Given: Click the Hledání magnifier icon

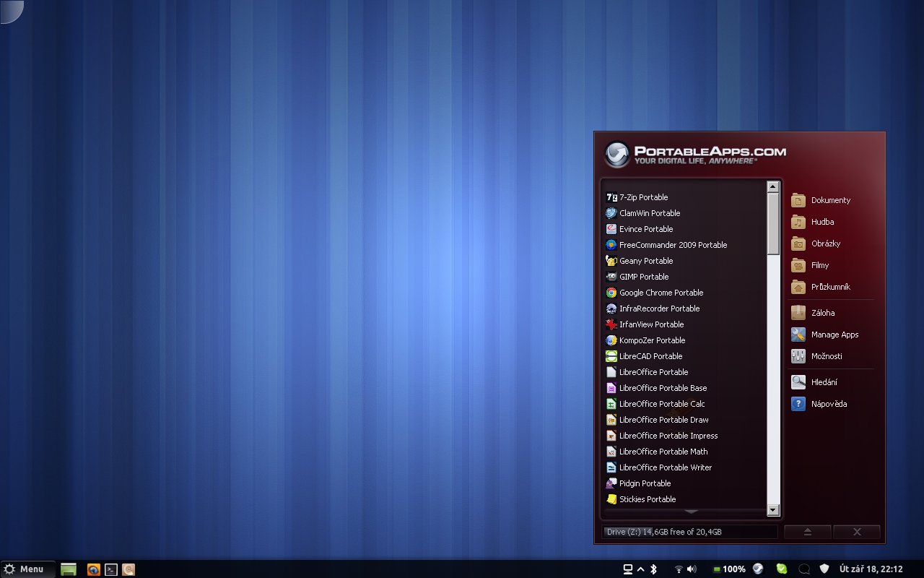Looking at the screenshot, I should pyautogui.click(x=798, y=382).
